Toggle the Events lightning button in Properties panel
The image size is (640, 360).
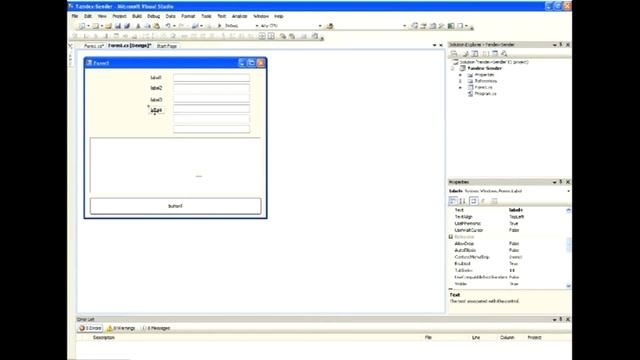tap(483, 201)
